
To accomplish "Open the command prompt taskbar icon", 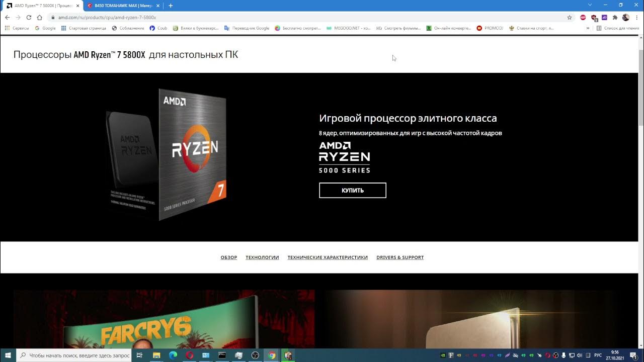I will point(222,355).
